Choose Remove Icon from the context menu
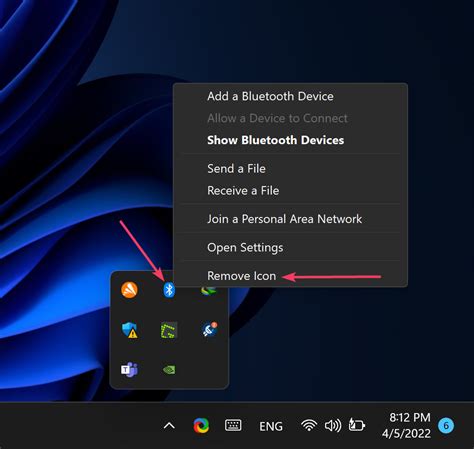Viewport: 474px width, 449px height. (242, 276)
